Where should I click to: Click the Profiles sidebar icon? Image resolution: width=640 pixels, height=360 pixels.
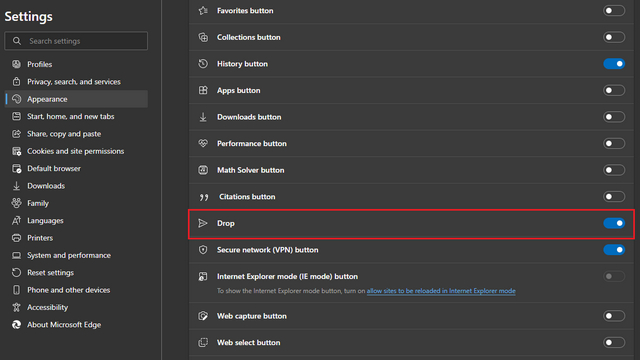click(x=16, y=64)
